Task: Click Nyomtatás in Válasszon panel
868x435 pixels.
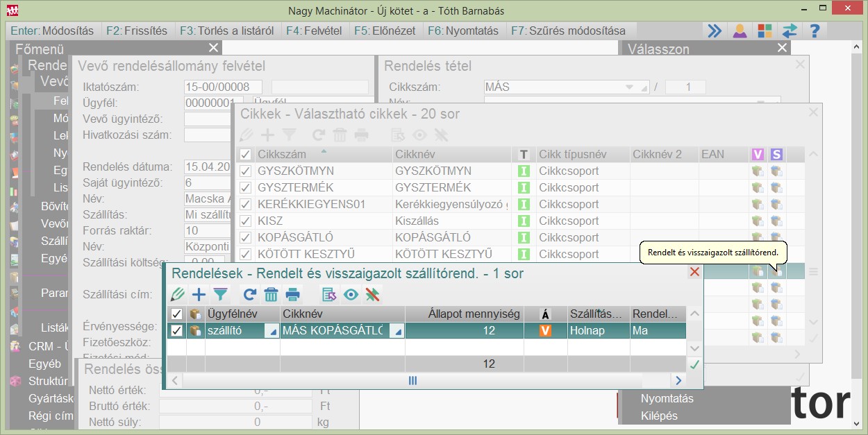Action: 667,399
